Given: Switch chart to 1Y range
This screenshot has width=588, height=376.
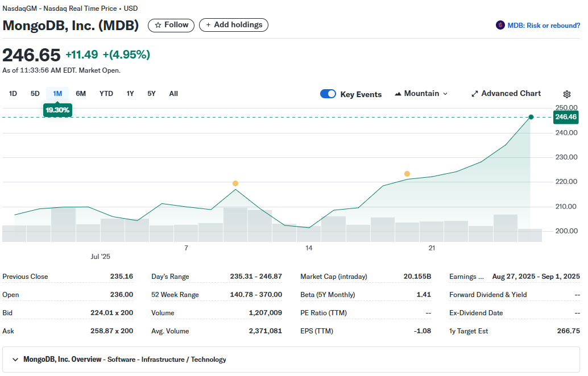Looking at the screenshot, I should (130, 94).
